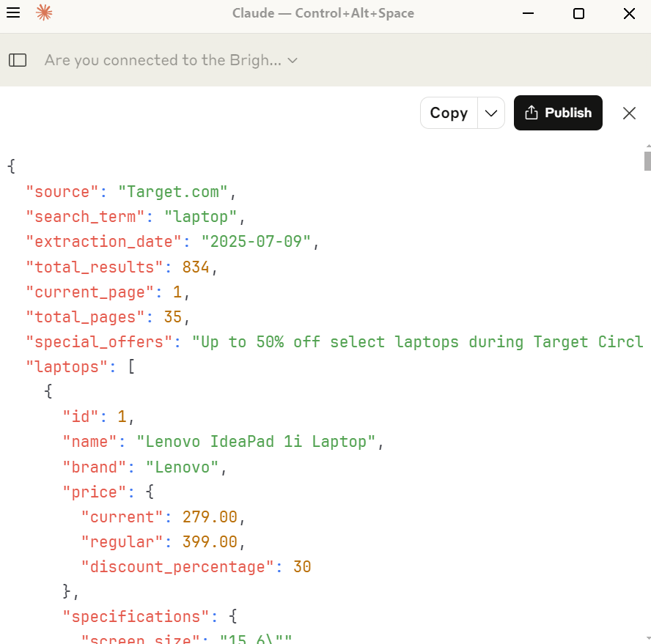Image resolution: width=651 pixels, height=644 pixels.
Task: Click the 30 discount value
Action: point(302,567)
